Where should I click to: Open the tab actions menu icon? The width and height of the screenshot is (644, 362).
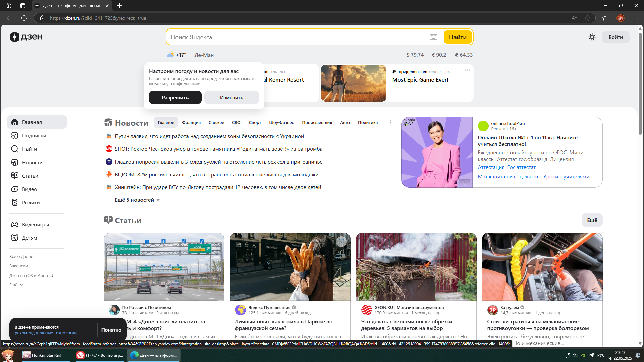pyautogui.click(x=23, y=6)
